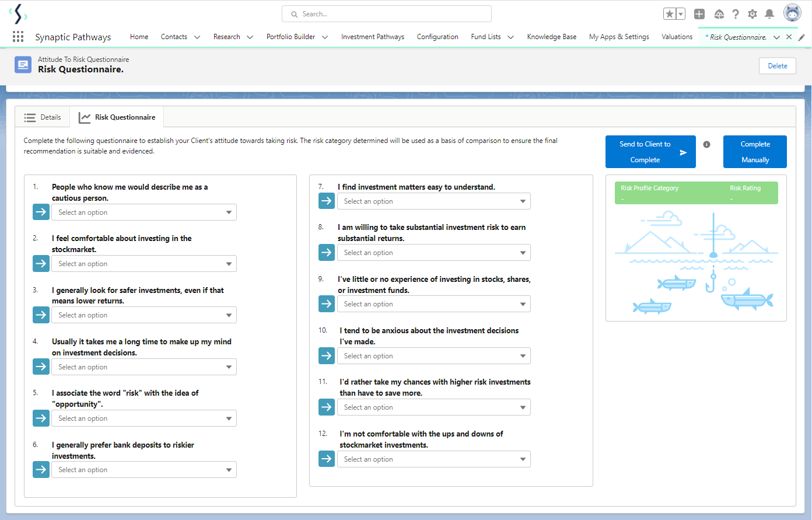Click into the global Search field

pyautogui.click(x=386, y=13)
